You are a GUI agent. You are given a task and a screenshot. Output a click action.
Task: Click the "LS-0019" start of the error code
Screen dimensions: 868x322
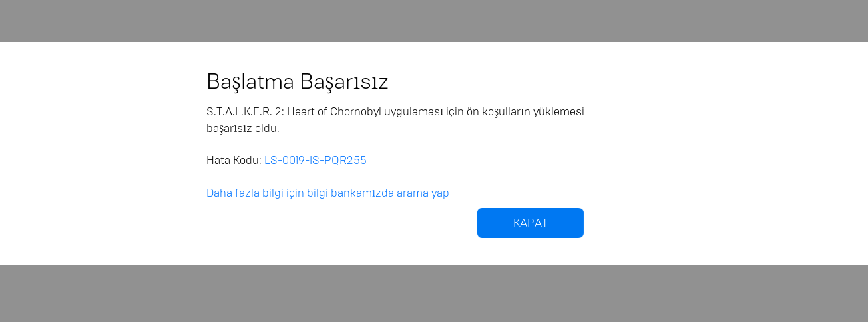click(x=285, y=160)
